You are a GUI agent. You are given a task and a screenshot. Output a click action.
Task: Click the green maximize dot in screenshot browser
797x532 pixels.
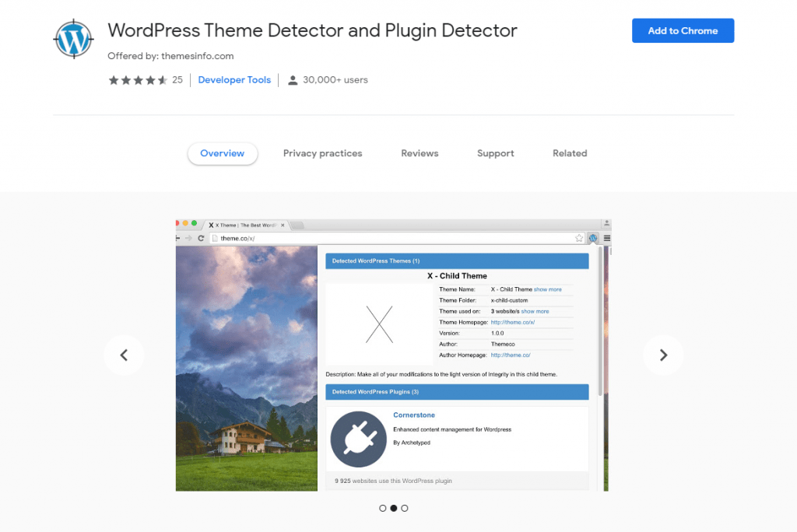pyautogui.click(x=194, y=223)
